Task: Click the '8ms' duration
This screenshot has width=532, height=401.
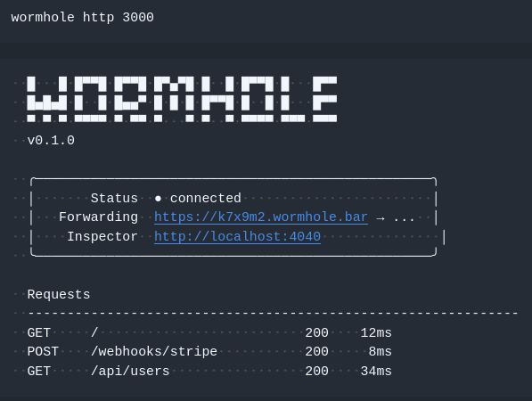Action: coord(381,352)
